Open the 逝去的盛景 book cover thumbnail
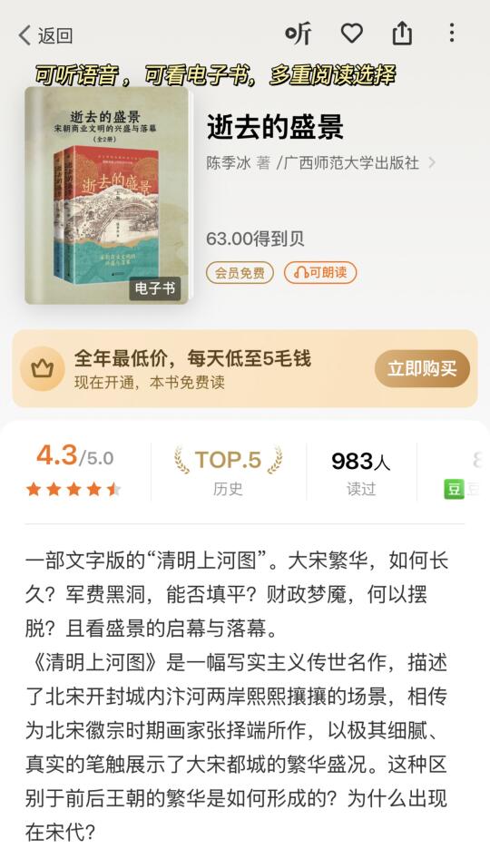 (x=108, y=195)
